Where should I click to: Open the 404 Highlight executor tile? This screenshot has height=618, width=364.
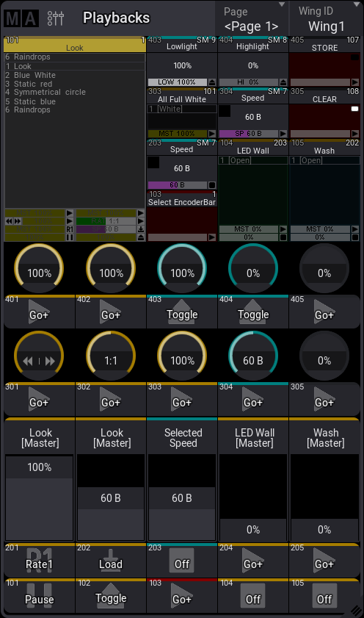pos(253,61)
